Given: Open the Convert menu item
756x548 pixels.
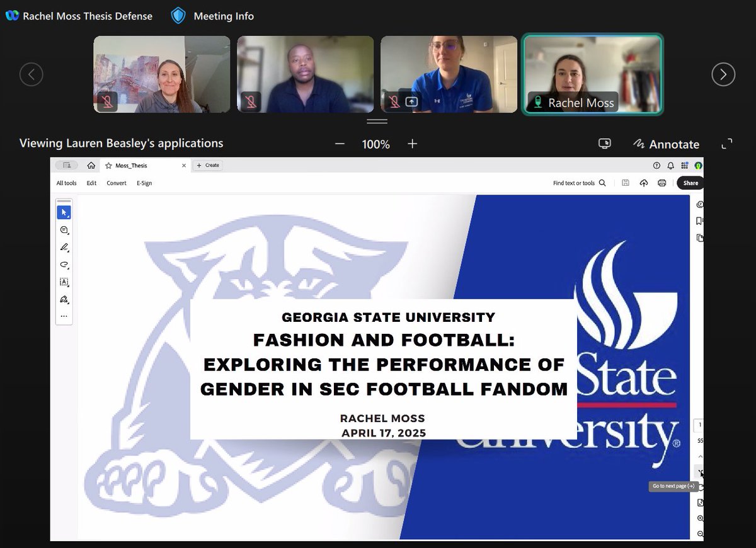Looking at the screenshot, I should click(117, 183).
